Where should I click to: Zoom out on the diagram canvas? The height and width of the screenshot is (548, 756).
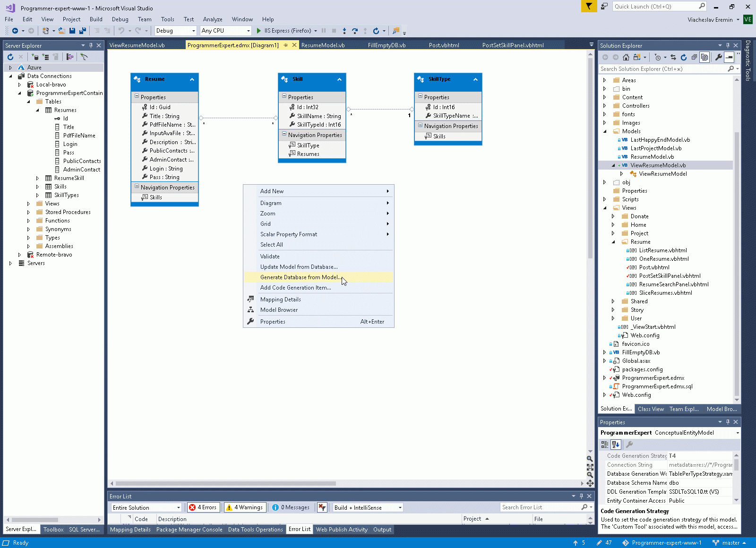pos(590,475)
